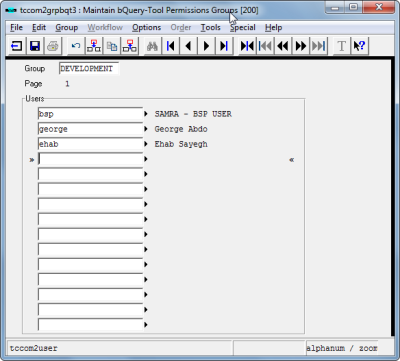Click the Users group box label
The height and width of the screenshot is (361, 400).
point(35,99)
